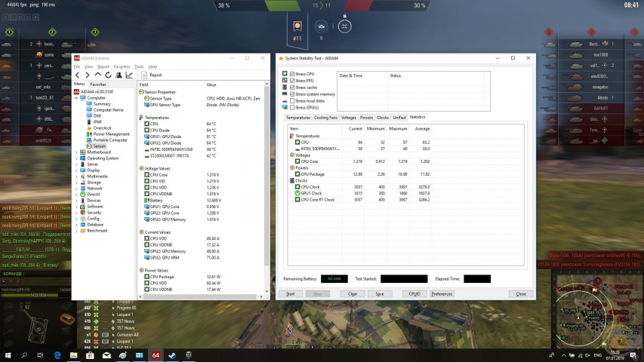
Task: Open the View menu in AIDA64
Action: click(x=88, y=66)
